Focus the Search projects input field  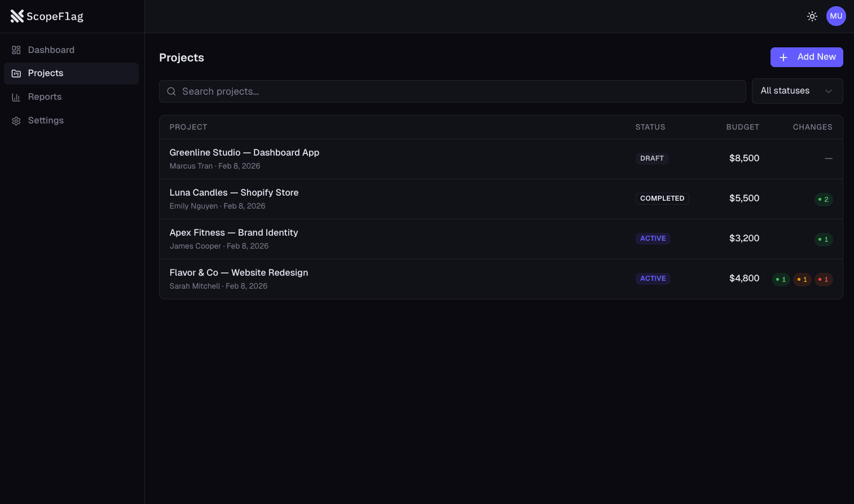(x=457, y=91)
